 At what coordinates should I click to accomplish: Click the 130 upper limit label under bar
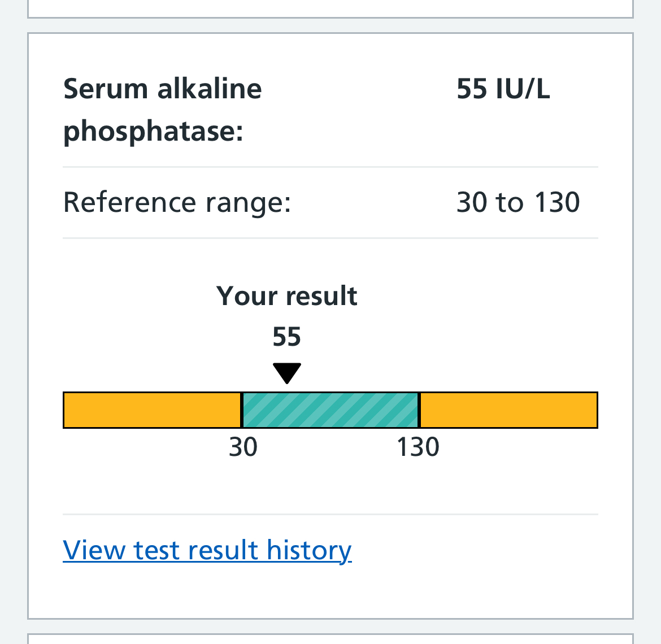point(418,447)
